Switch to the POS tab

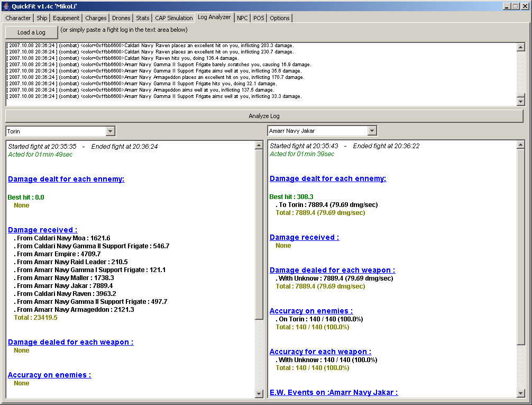[259, 18]
